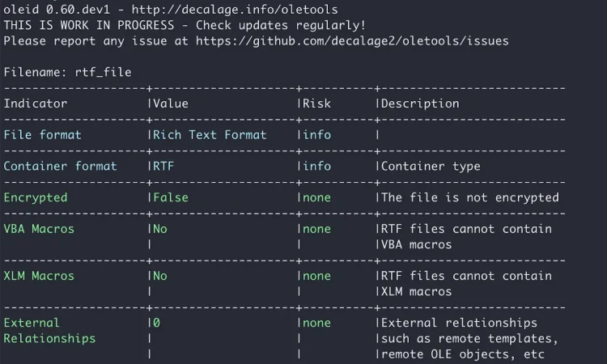
Task: Click the Container format indicator
Action: coord(60,167)
